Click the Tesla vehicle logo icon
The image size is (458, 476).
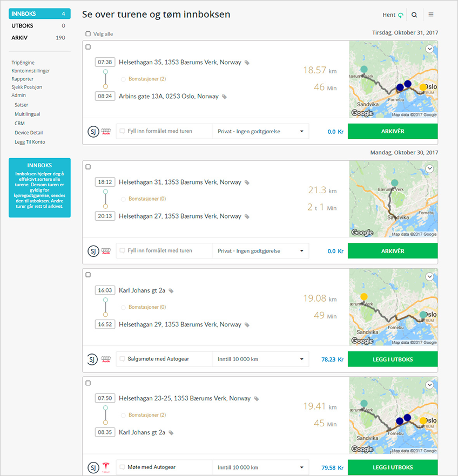click(x=106, y=467)
